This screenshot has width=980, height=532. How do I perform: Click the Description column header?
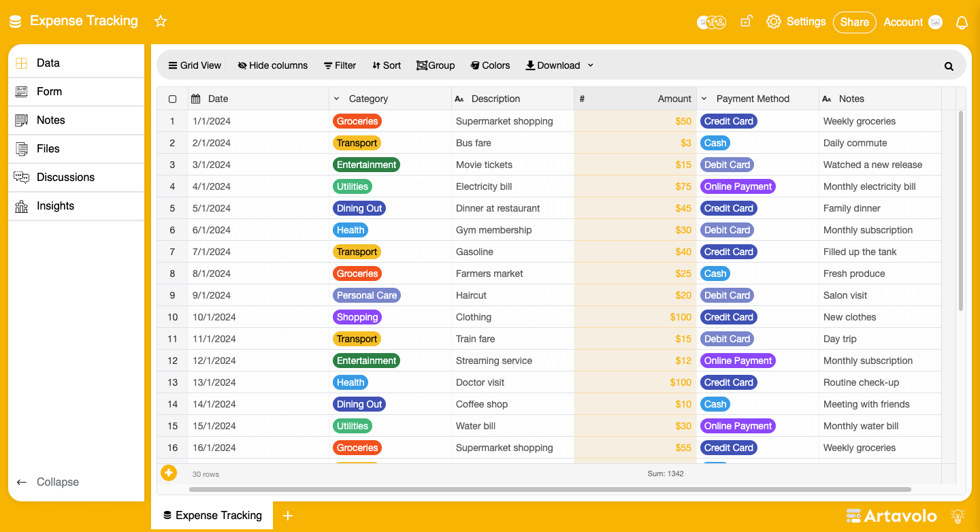tap(512, 99)
